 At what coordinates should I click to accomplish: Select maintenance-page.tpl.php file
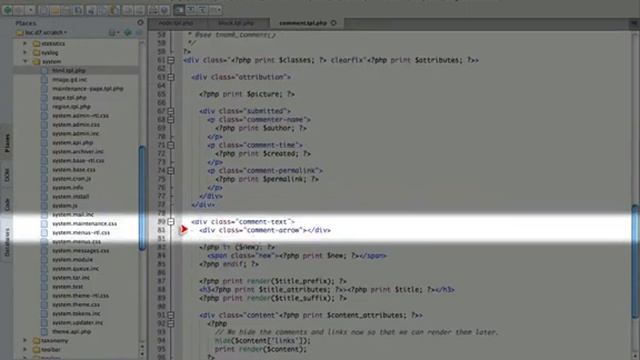(88, 89)
